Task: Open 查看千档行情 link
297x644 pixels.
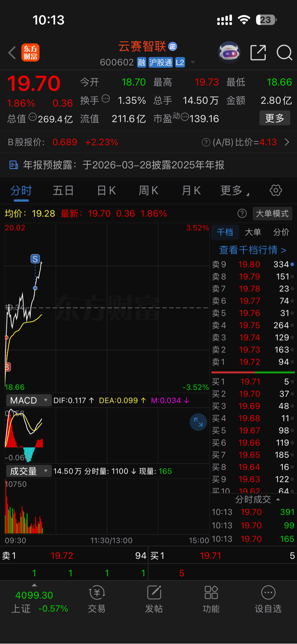Action: (253, 250)
